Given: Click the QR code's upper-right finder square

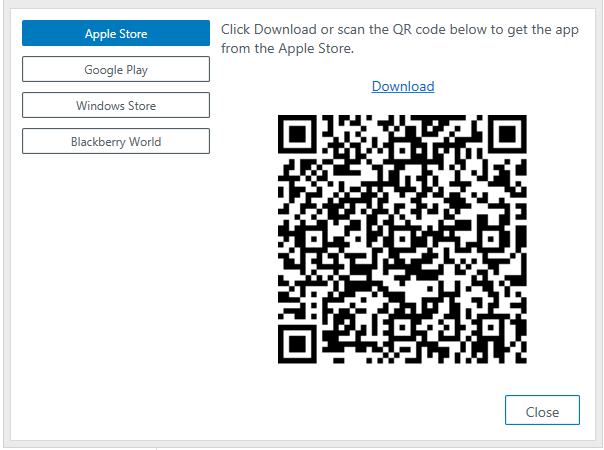Looking at the screenshot, I should (507, 134).
